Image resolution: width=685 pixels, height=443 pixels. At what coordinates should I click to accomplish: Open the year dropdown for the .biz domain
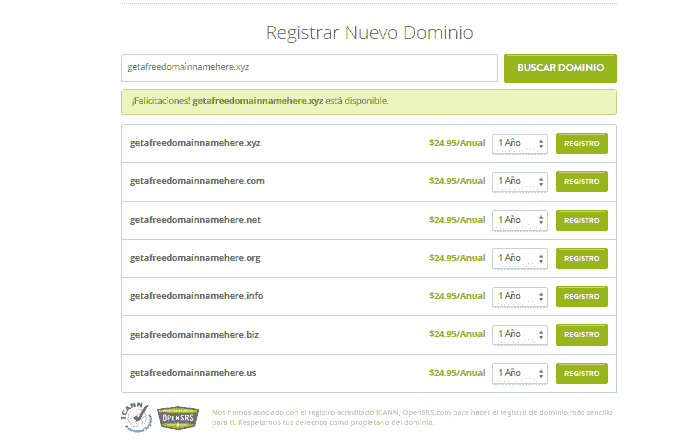pyautogui.click(x=520, y=335)
